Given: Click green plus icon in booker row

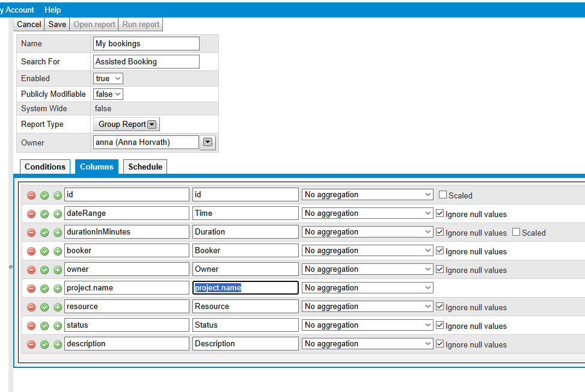Looking at the screenshot, I should [58, 251].
